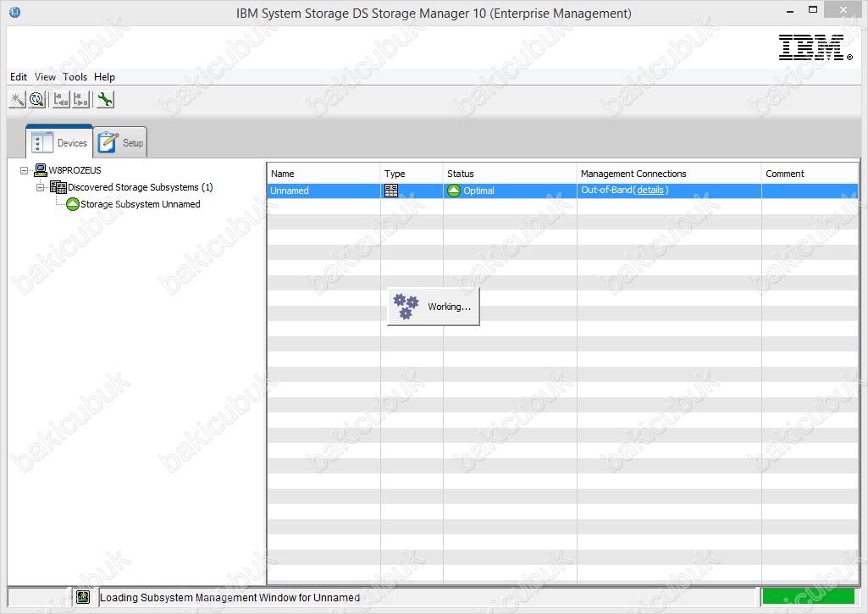Click the Management Connections column header
This screenshot has width=868, height=614.
click(669, 174)
